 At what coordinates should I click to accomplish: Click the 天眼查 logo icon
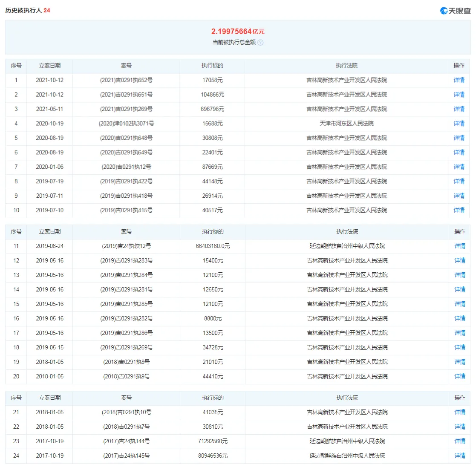point(444,11)
